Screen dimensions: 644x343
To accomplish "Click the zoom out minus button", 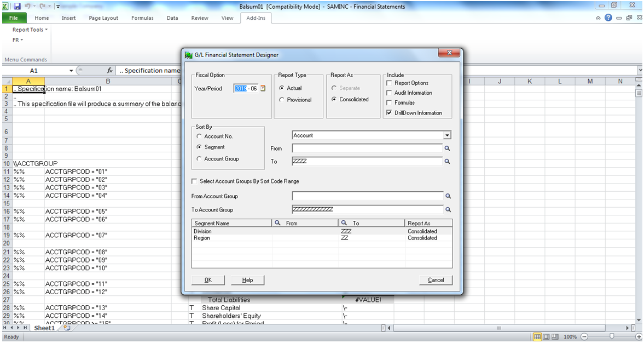I will coord(584,337).
